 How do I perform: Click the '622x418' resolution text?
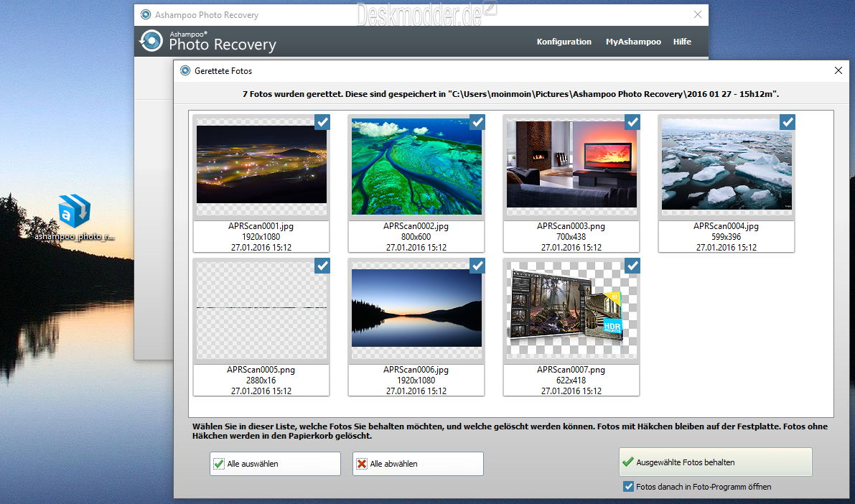[571, 381]
